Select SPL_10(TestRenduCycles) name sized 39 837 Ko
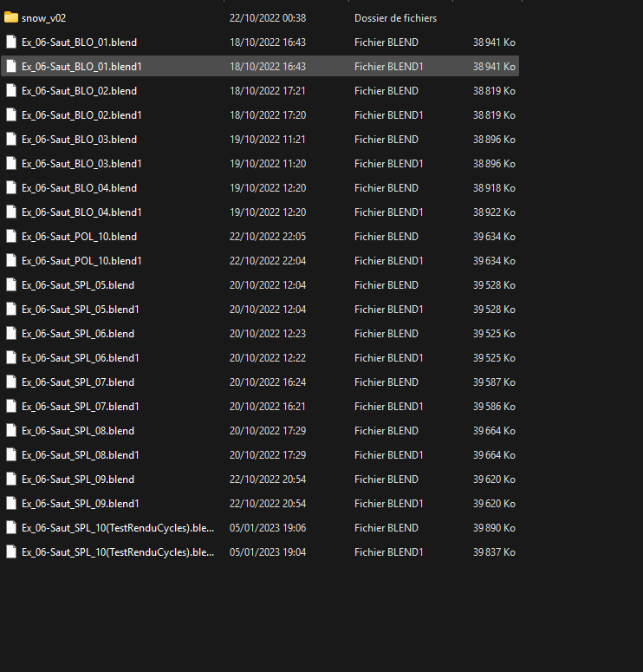Image resolution: width=643 pixels, height=672 pixels. 118,552
